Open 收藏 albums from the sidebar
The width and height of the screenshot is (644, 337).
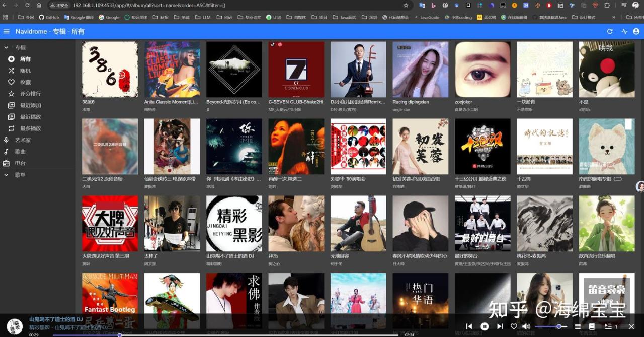38,82
